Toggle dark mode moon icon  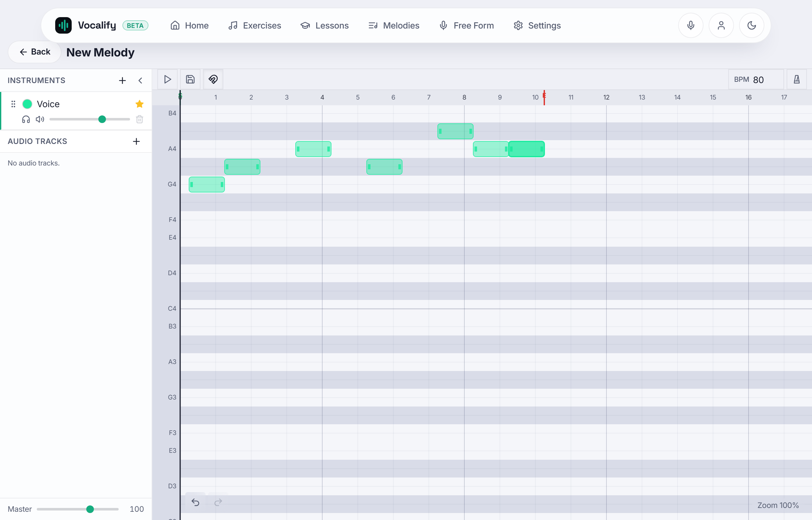coord(751,25)
